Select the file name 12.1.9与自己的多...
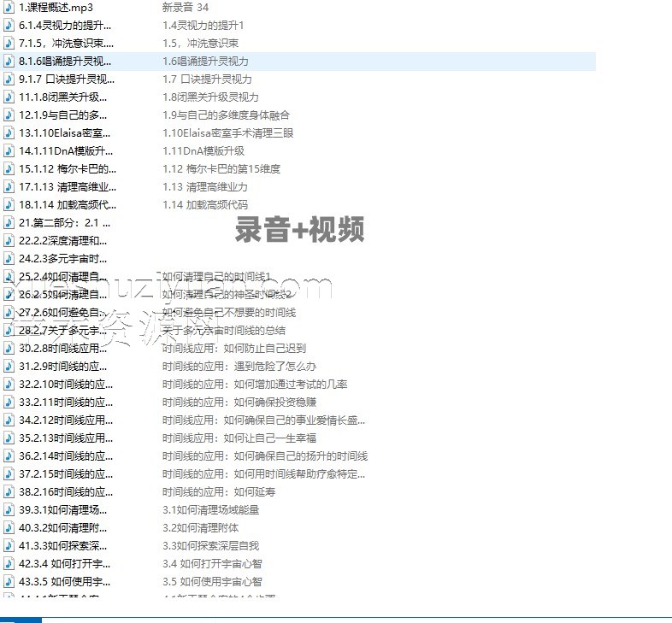The image size is (672, 623). click(62, 115)
